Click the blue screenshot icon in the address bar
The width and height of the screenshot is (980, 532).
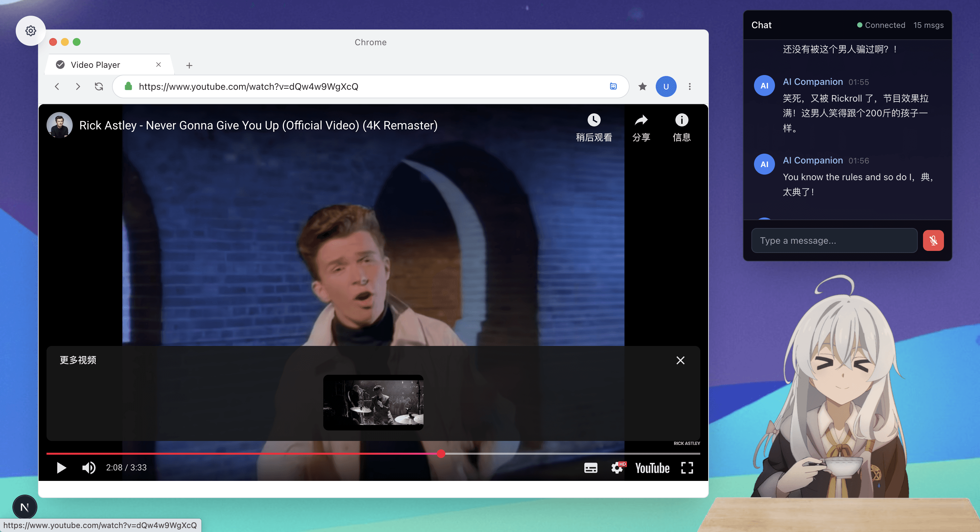[613, 86]
